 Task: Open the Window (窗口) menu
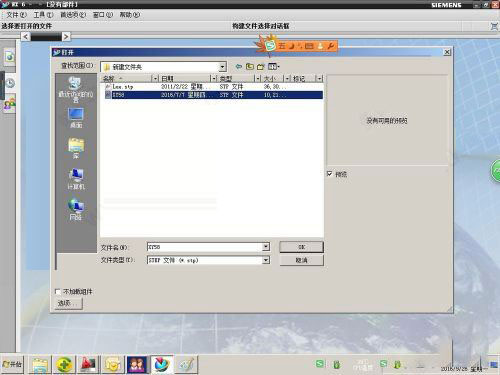pos(103,15)
